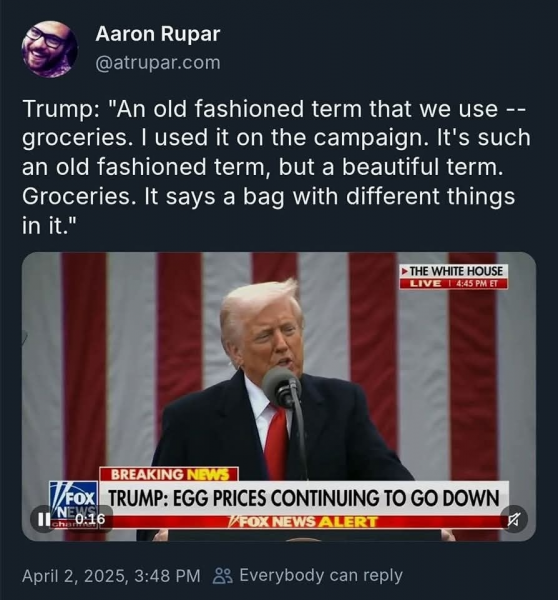558x600 pixels.
Task: Click the Breaking News banner in the video
Action: (169, 474)
